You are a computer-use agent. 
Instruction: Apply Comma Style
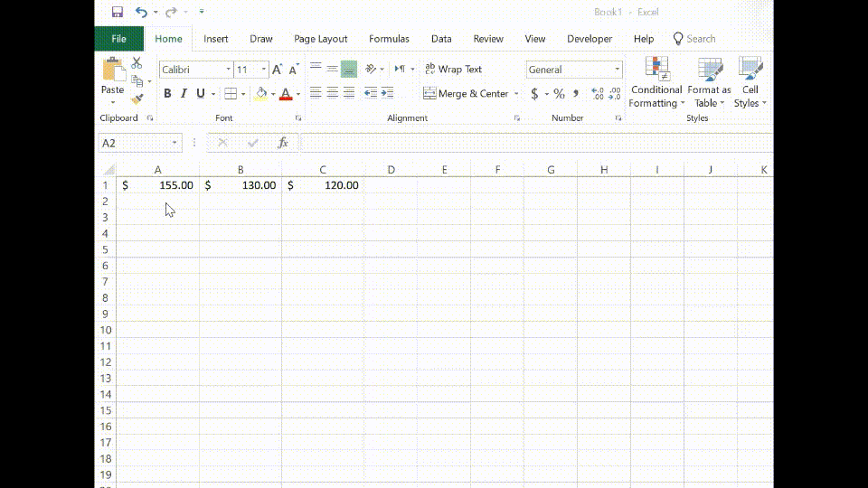[x=576, y=93]
